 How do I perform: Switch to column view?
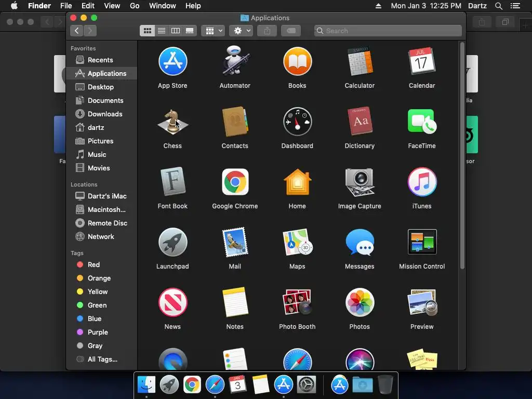(x=176, y=31)
